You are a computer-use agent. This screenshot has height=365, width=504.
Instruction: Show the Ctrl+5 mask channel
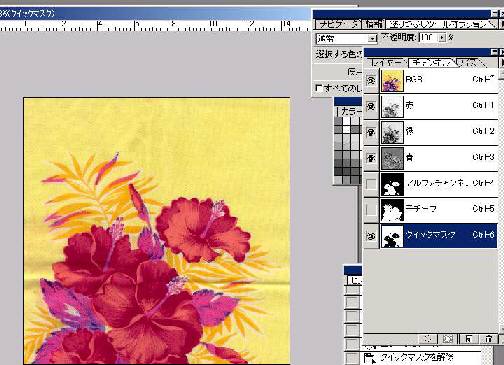click(x=371, y=210)
